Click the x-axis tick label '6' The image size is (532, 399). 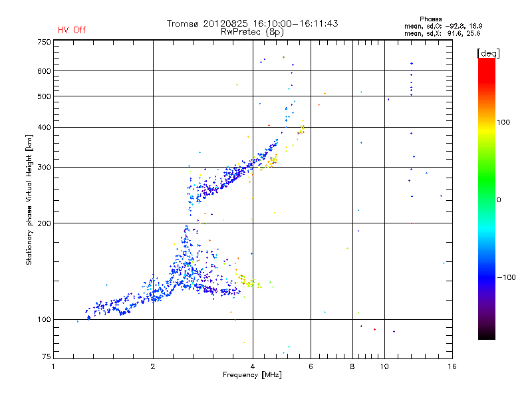(x=311, y=366)
